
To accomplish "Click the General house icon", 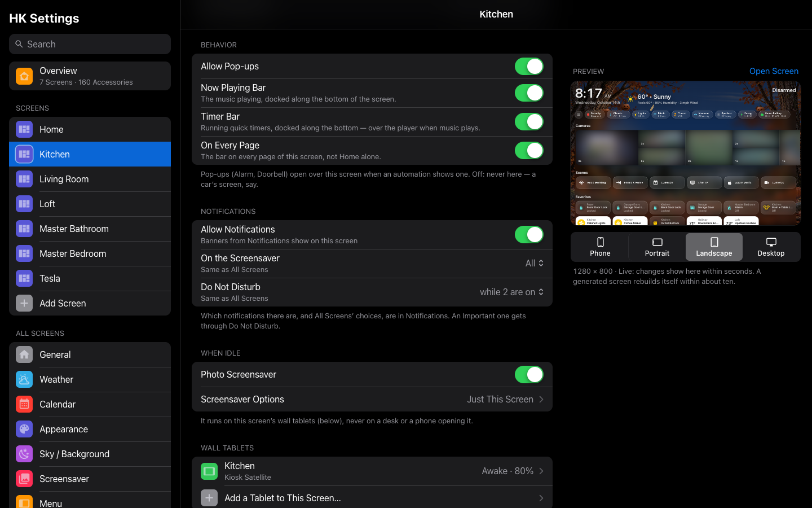I will point(24,354).
